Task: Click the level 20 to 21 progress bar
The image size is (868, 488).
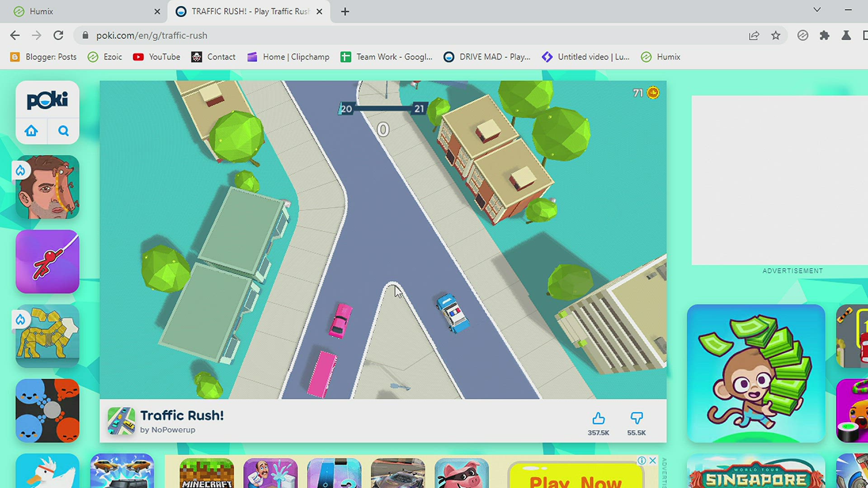Action: [x=382, y=108]
